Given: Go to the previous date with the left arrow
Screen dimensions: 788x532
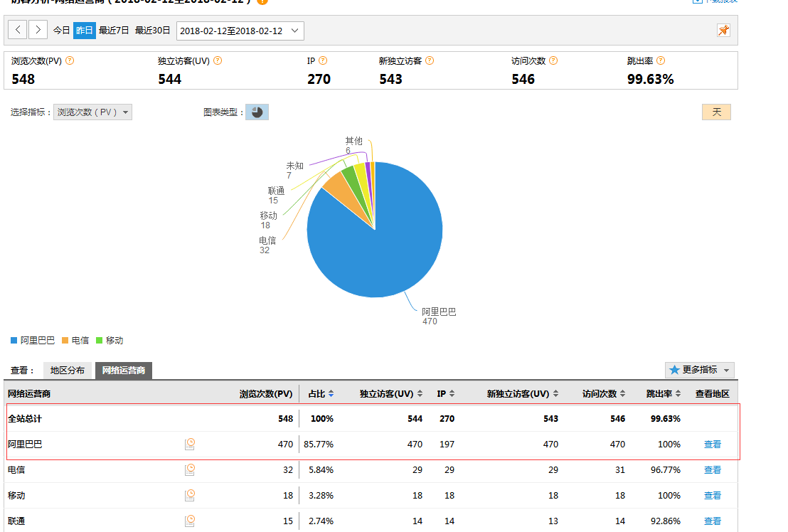Looking at the screenshot, I should click(18, 31).
